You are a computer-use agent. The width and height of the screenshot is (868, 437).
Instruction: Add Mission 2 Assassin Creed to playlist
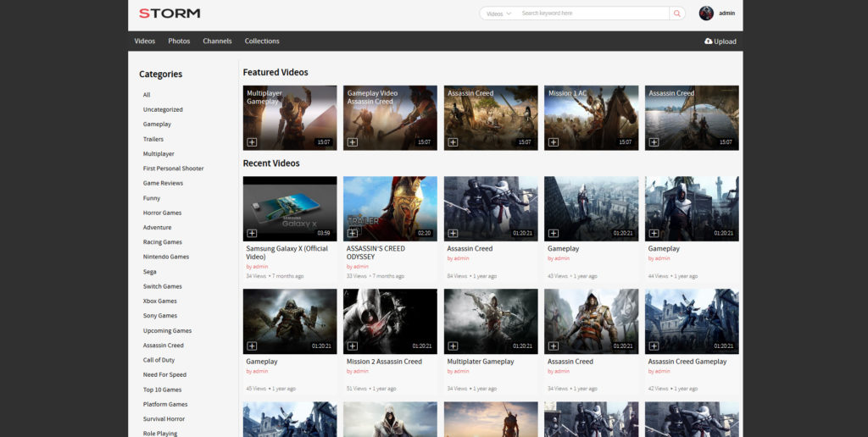[x=352, y=346]
